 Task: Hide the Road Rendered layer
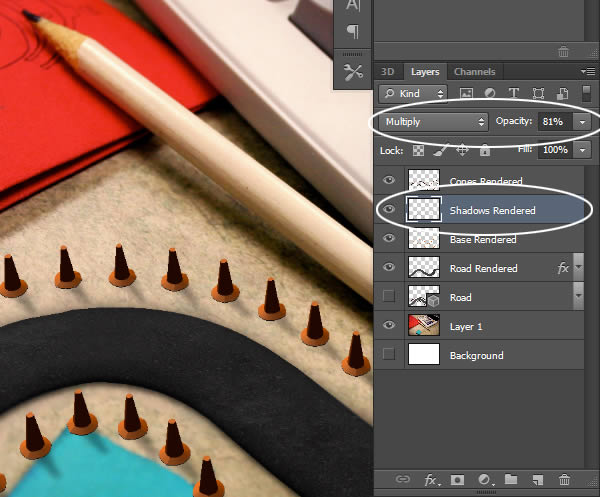389,267
